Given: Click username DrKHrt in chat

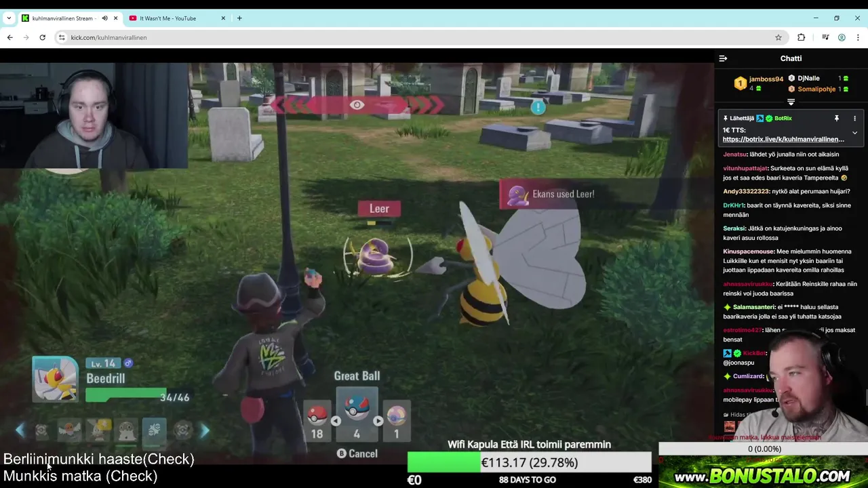Looking at the screenshot, I should coord(733,205).
